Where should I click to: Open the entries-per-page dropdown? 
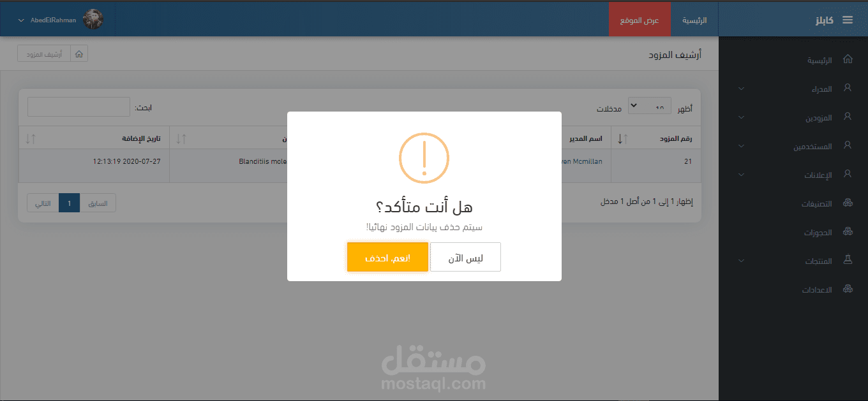tap(650, 107)
